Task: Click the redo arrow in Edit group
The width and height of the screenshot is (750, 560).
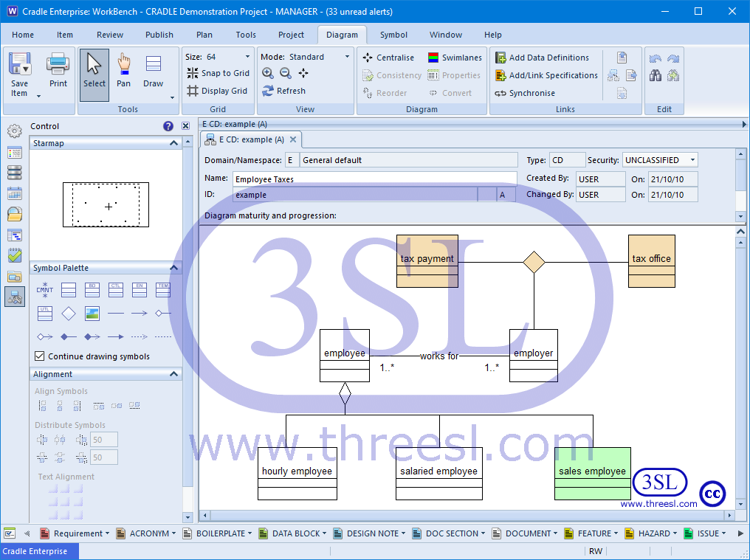Action: click(x=673, y=58)
